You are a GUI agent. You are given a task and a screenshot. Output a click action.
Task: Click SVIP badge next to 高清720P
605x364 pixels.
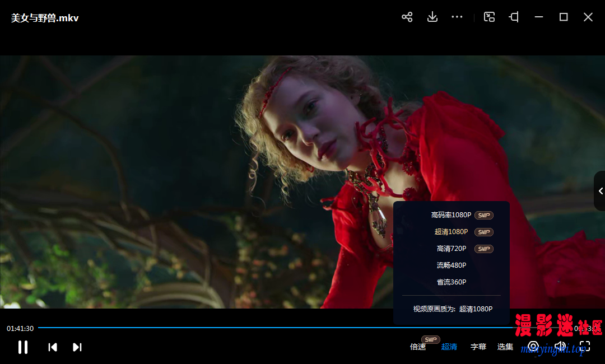tap(484, 249)
